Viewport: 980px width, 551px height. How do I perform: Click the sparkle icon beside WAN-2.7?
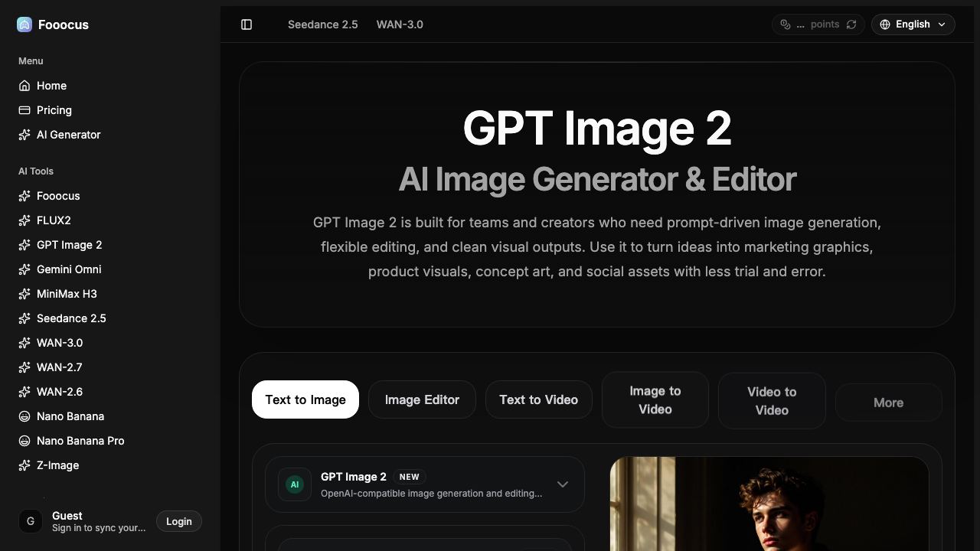tap(24, 367)
